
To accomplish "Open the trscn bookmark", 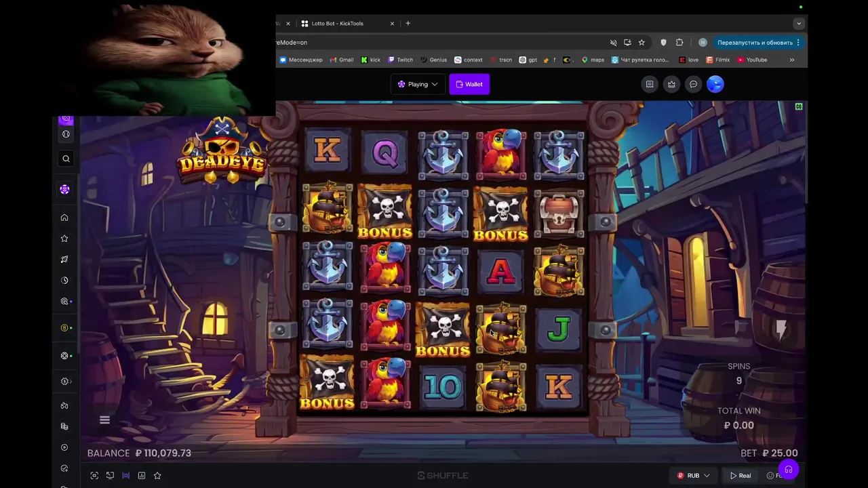I will click(x=501, y=60).
